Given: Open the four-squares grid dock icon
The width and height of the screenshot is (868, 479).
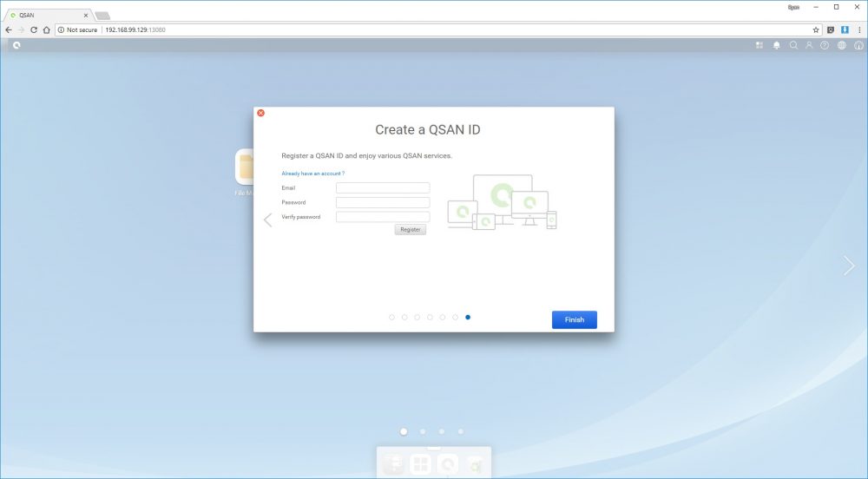Looking at the screenshot, I should click(x=421, y=464).
